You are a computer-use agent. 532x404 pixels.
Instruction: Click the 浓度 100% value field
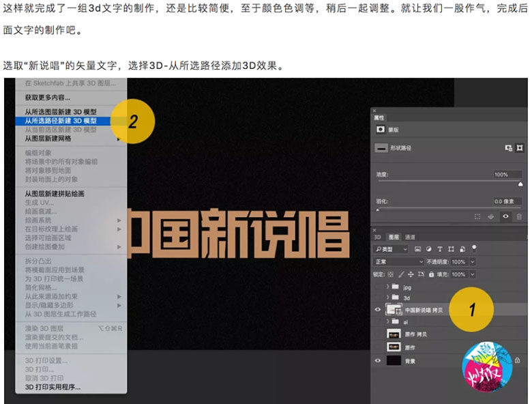(x=507, y=175)
